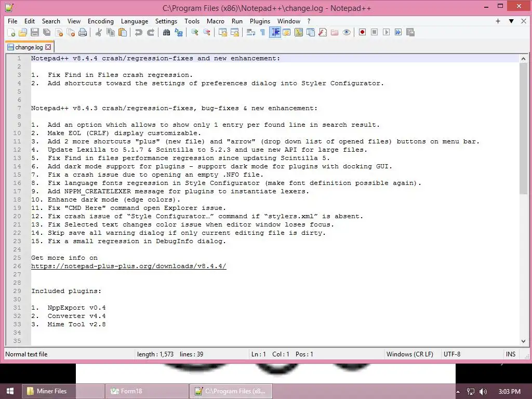
Task: Open Folder as Workspace icon
Action: coord(335,32)
